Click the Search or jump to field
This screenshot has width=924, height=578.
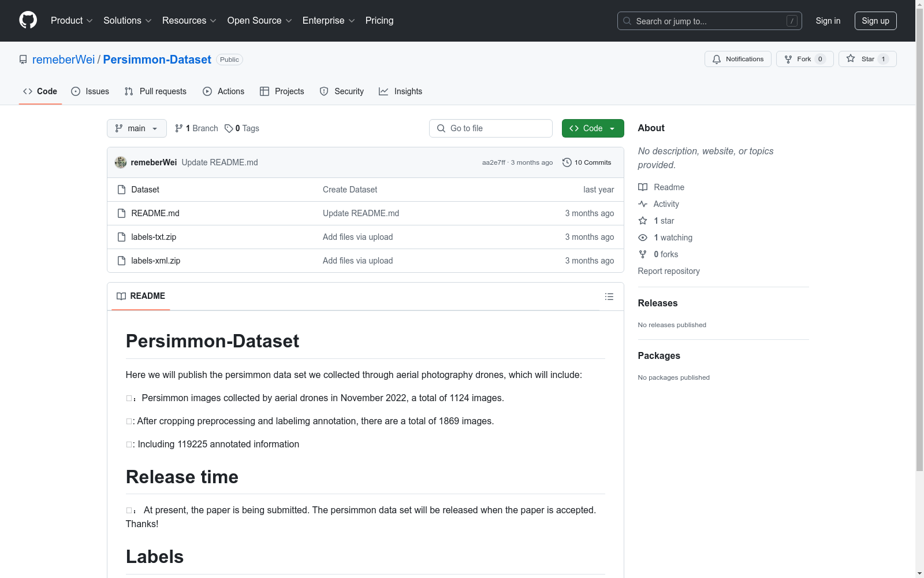tap(710, 21)
